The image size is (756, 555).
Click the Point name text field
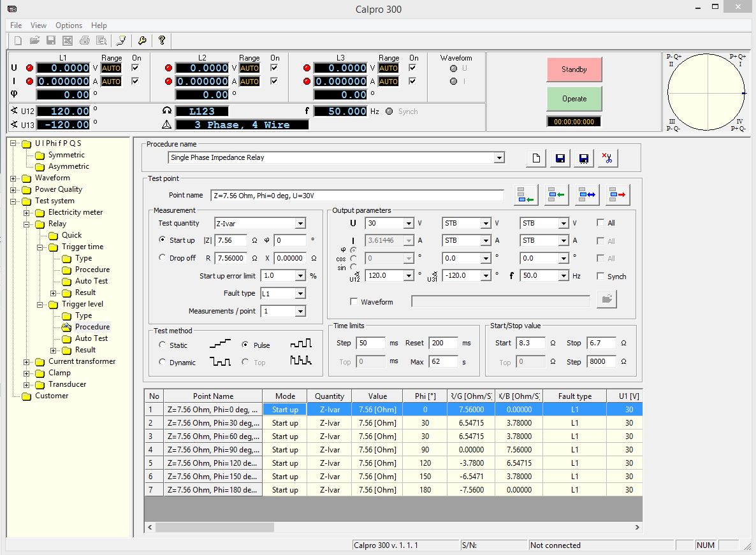click(x=357, y=196)
